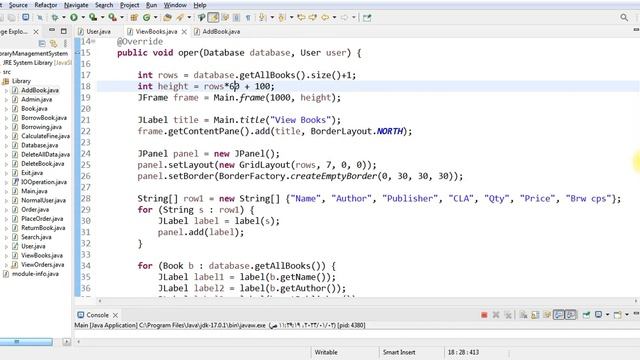Viewport: 640px width, 360px height.
Task: Expand the AddBook.java tree node
Action: (x=6, y=91)
